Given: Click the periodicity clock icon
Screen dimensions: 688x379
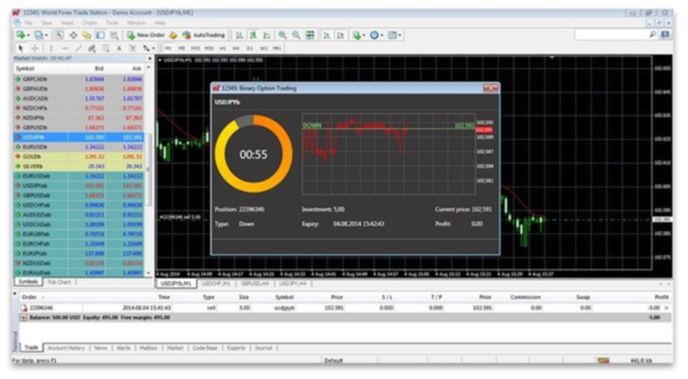Looking at the screenshot, I should point(374,35).
